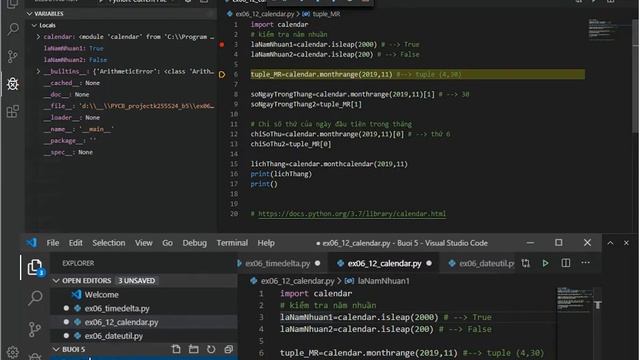Switch to ex06_12_calendar.py tab in lower window
The height and width of the screenshot is (360, 640).
(x=384, y=264)
